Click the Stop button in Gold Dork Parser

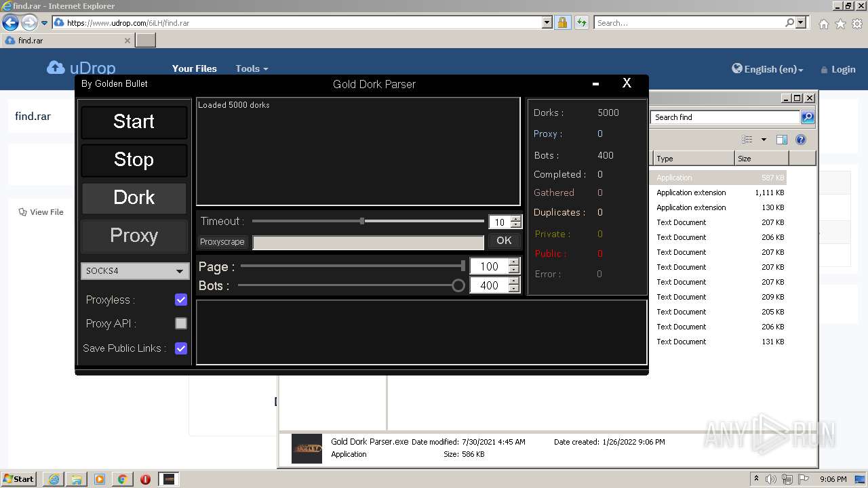[x=134, y=160]
